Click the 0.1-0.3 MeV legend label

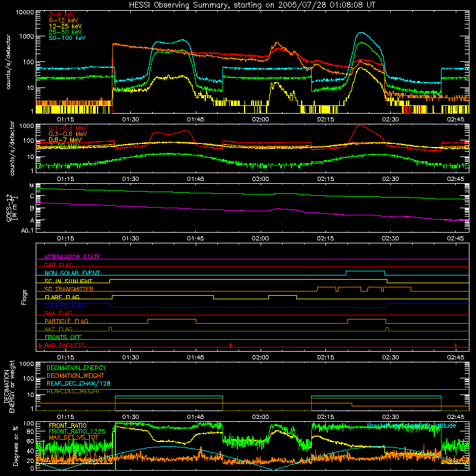[x=68, y=128]
